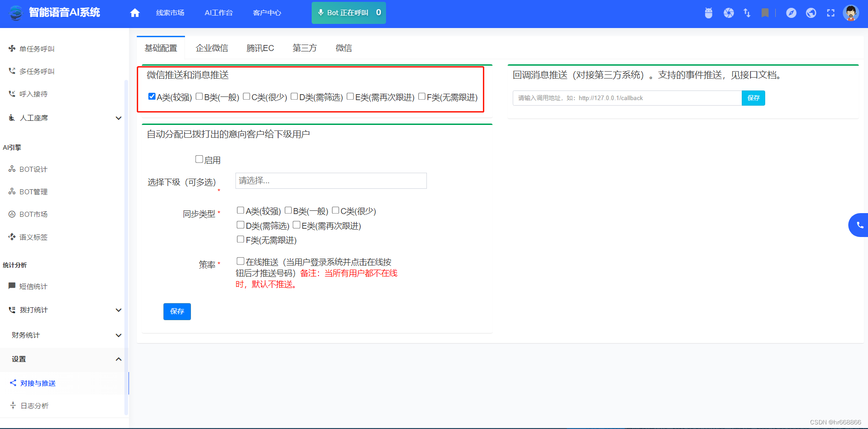The image size is (868, 429).
Task: Click the BOT管理 icon in sidebar
Action: point(12,192)
